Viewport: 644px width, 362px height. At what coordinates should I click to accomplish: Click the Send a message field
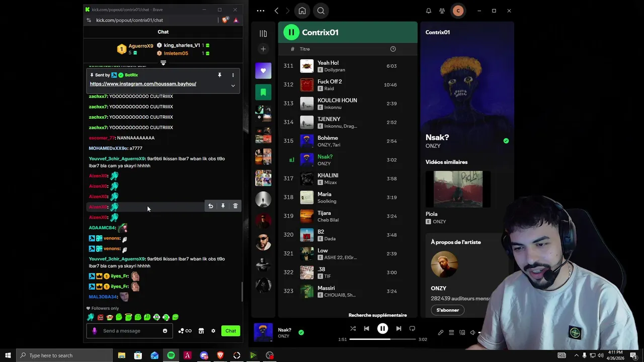(129, 331)
